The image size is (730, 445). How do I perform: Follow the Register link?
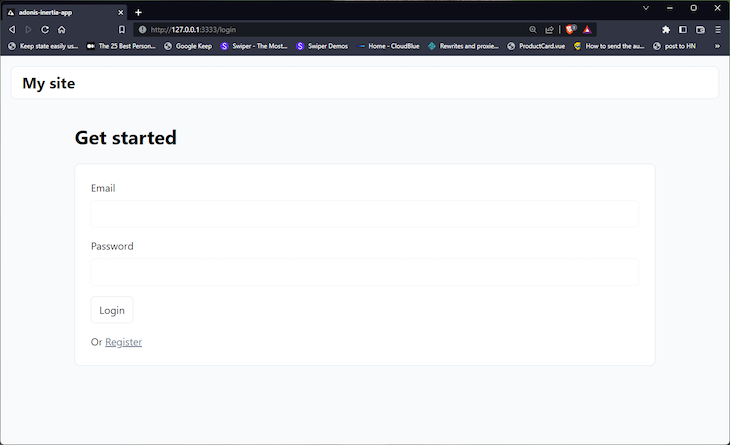point(123,342)
